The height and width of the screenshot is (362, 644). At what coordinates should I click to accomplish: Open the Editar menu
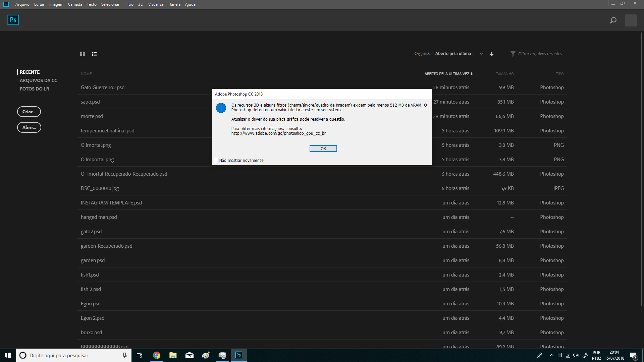[39, 4]
